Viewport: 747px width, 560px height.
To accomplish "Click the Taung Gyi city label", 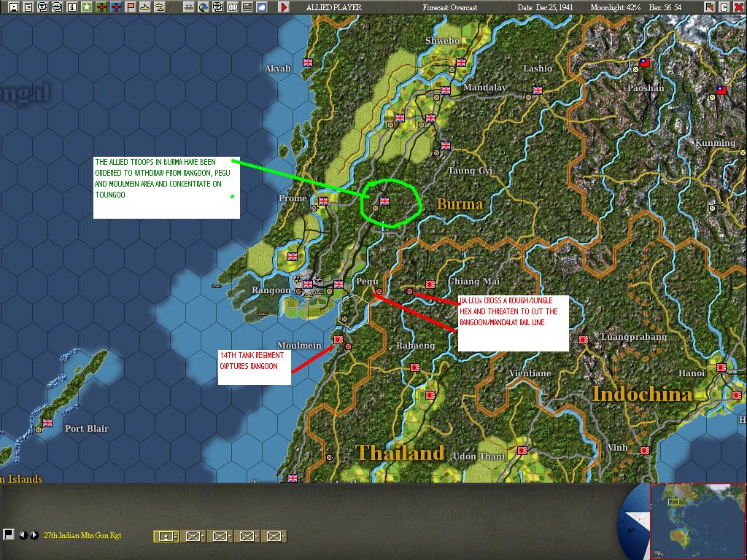I will (471, 171).
